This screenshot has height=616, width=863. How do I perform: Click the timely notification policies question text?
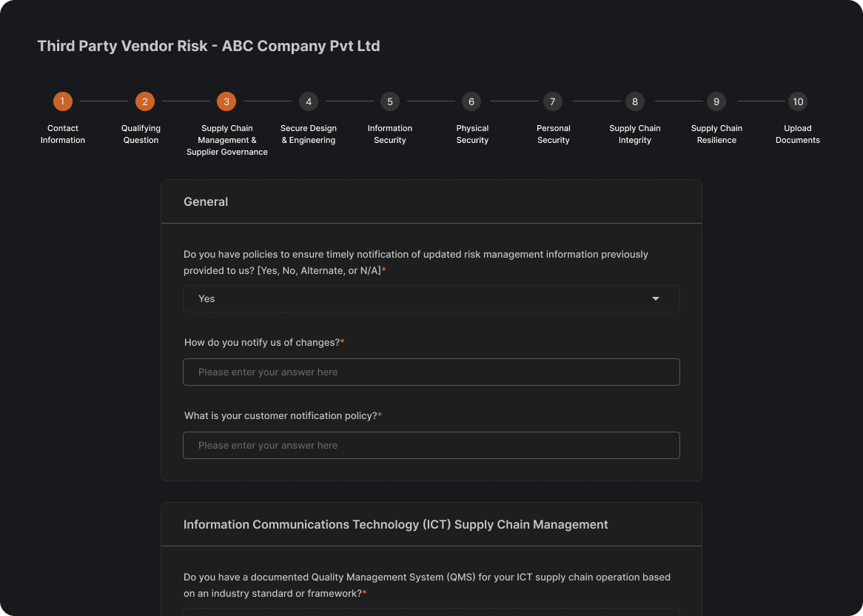pos(416,263)
